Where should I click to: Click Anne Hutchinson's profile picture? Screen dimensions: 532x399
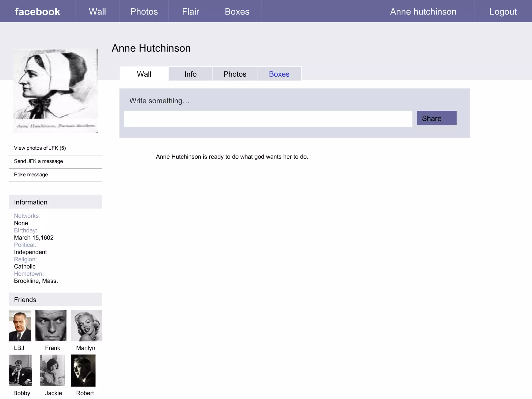coord(55,91)
